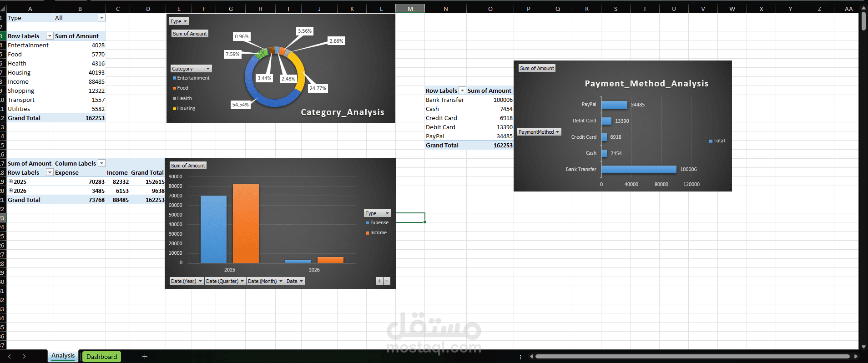Select column A header
The width and height of the screenshot is (868, 363).
pos(30,9)
